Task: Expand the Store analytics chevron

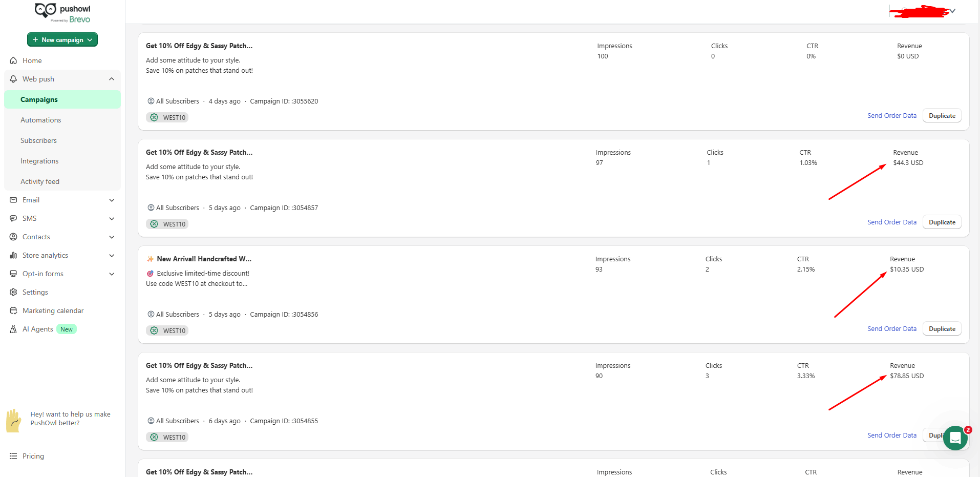Action: [x=112, y=256]
